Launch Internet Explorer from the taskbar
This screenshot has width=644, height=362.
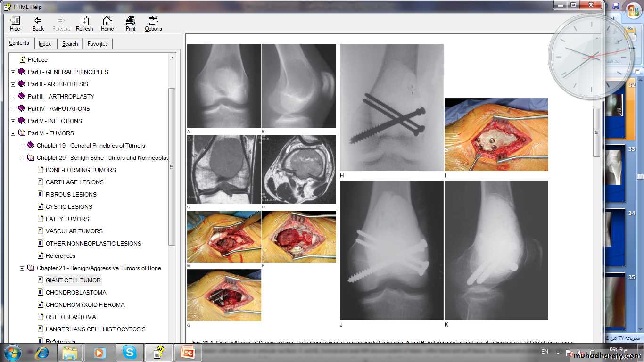(x=41, y=352)
